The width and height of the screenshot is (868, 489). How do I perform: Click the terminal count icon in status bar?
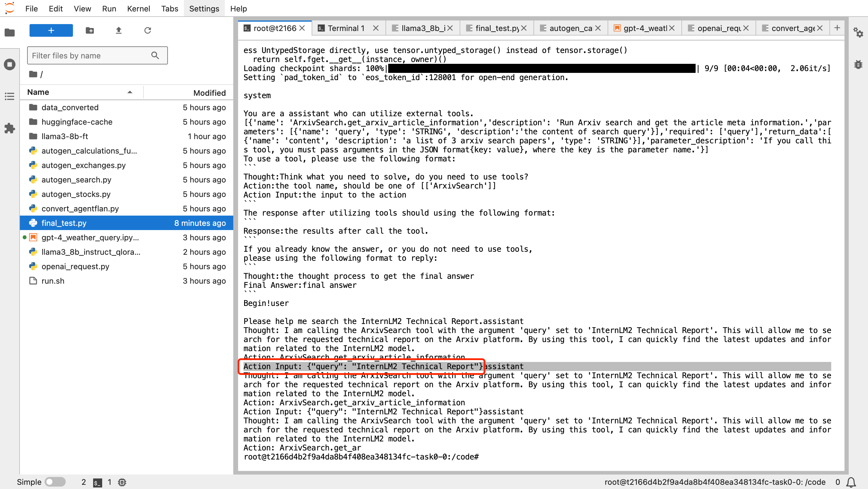97,482
